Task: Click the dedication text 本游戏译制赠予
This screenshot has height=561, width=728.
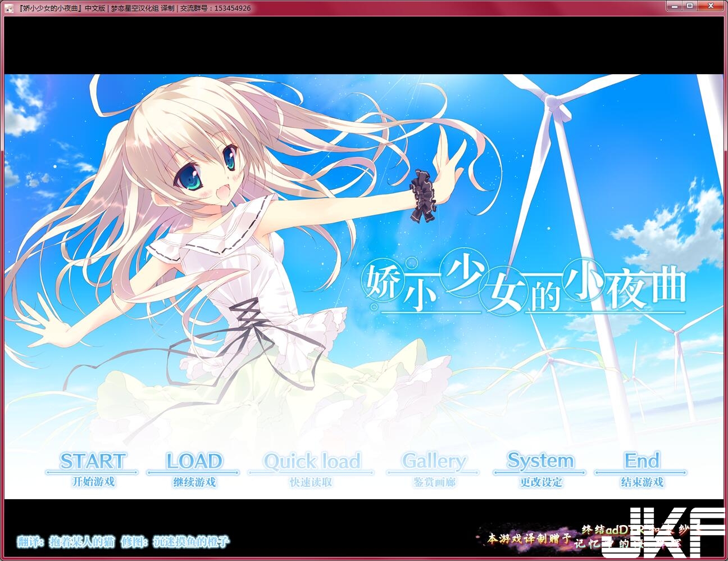Action: click(529, 538)
